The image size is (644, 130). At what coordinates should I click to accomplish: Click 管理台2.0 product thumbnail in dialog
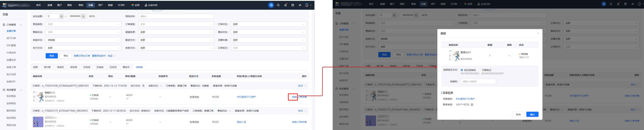coord(454,56)
